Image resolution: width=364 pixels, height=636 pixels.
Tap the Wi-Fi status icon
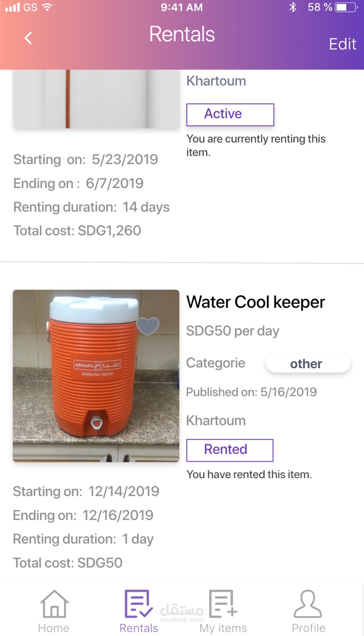tap(47, 7)
